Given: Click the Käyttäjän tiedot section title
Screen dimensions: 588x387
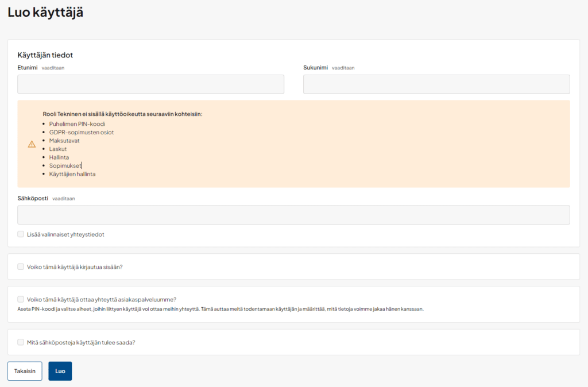Looking at the screenshot, I should click(45, 55).
